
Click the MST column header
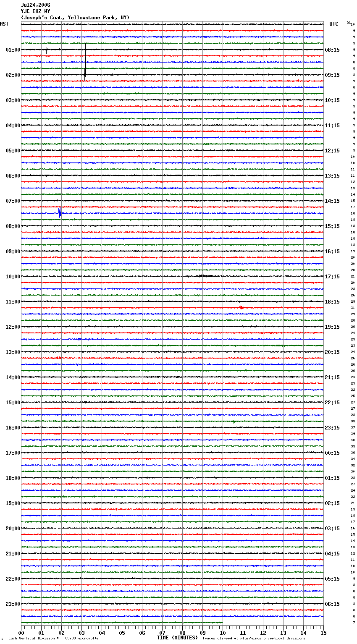(x=4, y=24)
